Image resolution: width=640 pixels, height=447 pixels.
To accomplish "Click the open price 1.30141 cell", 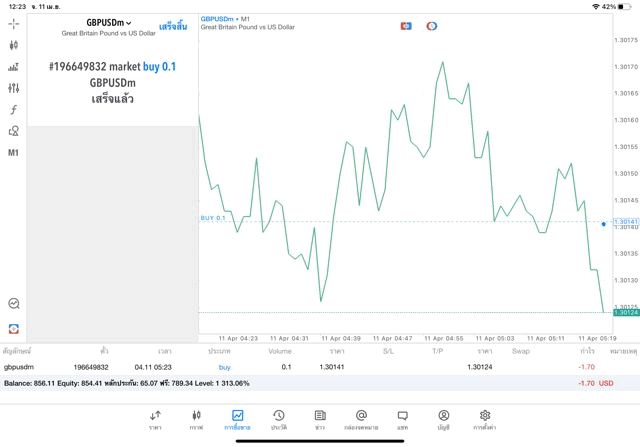I will 332,367.
